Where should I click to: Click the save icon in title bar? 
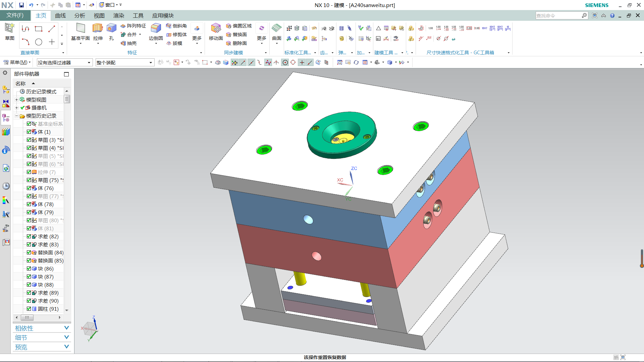(21, 5)
